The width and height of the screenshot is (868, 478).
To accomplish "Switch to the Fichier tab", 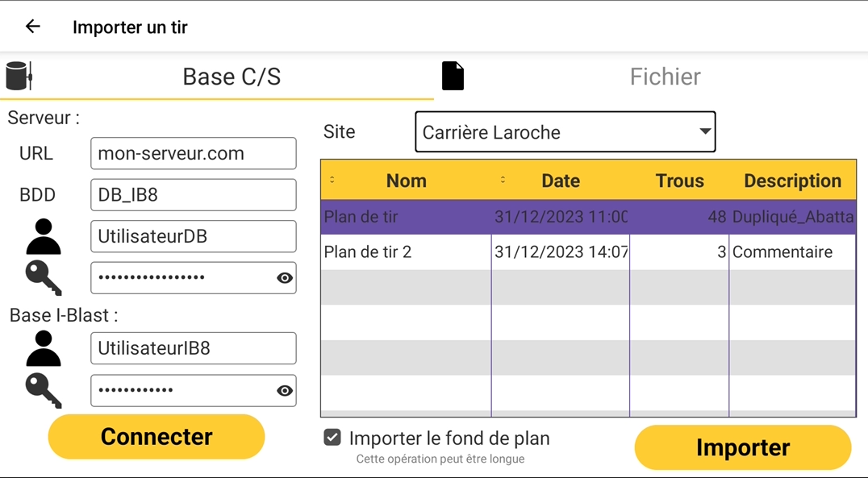I will point(666,77).
